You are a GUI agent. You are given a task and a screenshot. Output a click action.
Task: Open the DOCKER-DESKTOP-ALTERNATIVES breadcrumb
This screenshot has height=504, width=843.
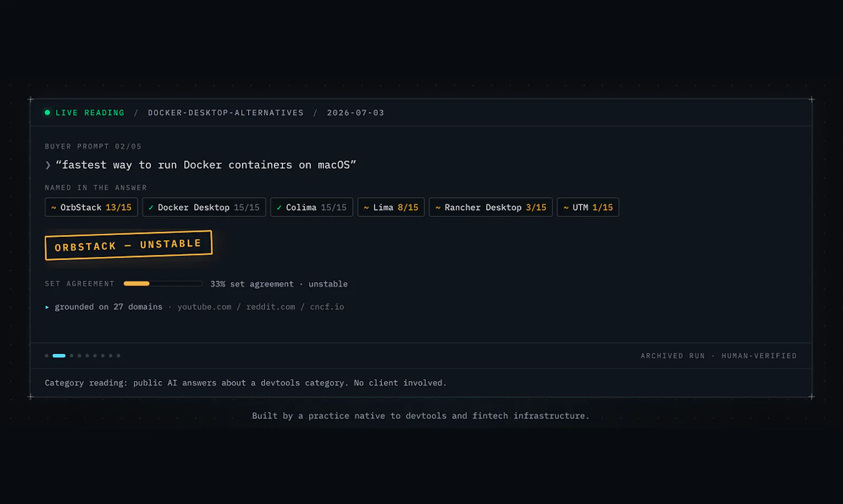pyautogui.click(x=226, y=113)
